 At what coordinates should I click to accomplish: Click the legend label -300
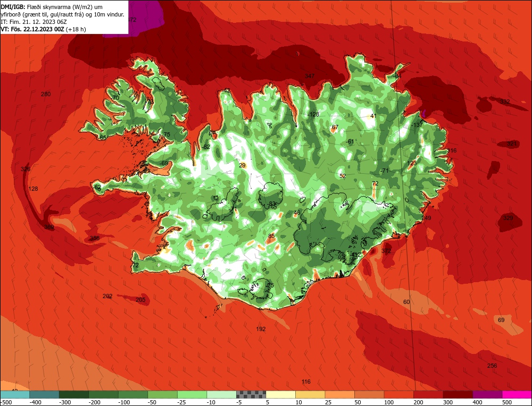[x=65, y=402]
